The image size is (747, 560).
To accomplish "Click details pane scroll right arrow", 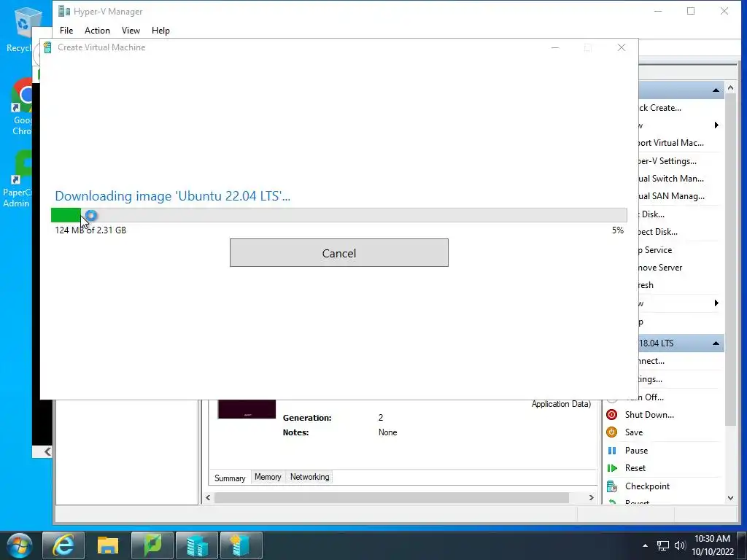I will [x=591, y=497].
